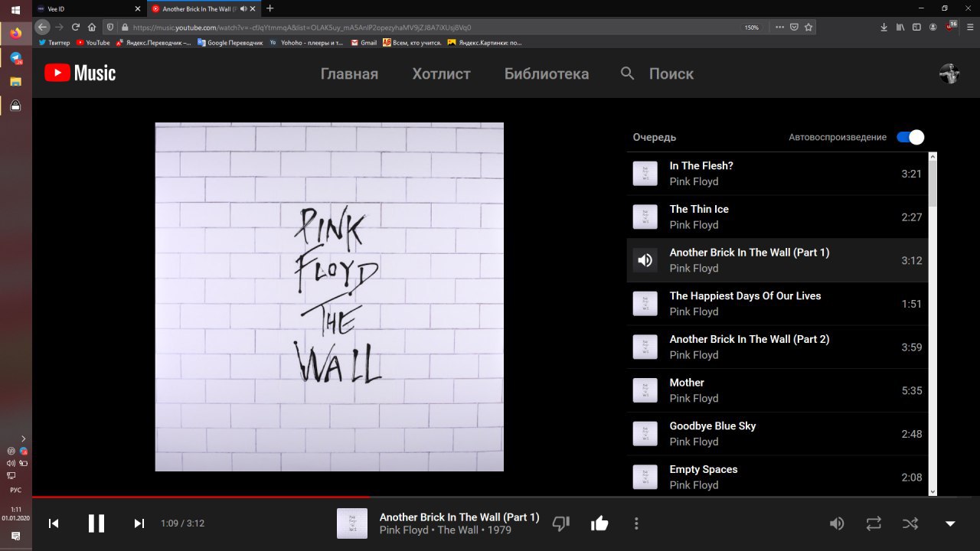The width and height of the screenshot is (980, 551).
Task: Open the Firefox library icon
Action: (x=901, y=27)
